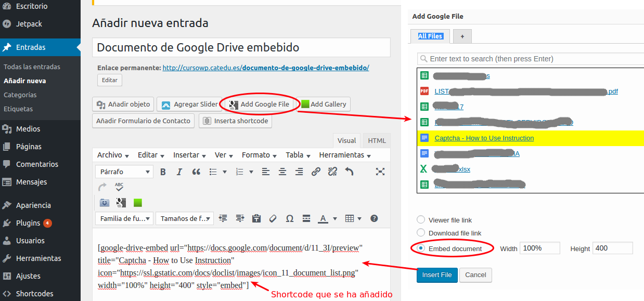
Task: Redo the last undone edit
Action: tap(102, 187)
